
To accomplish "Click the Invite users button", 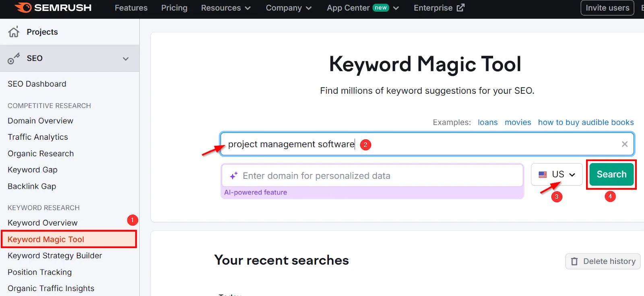I will pyautogui.click(x=607, y=8).
